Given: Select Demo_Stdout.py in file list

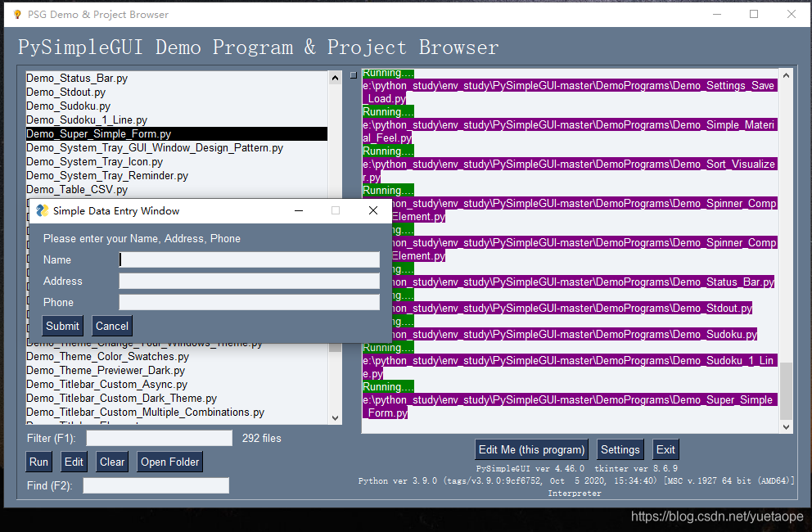Looking at the screenshot, I should click(177, 92).
